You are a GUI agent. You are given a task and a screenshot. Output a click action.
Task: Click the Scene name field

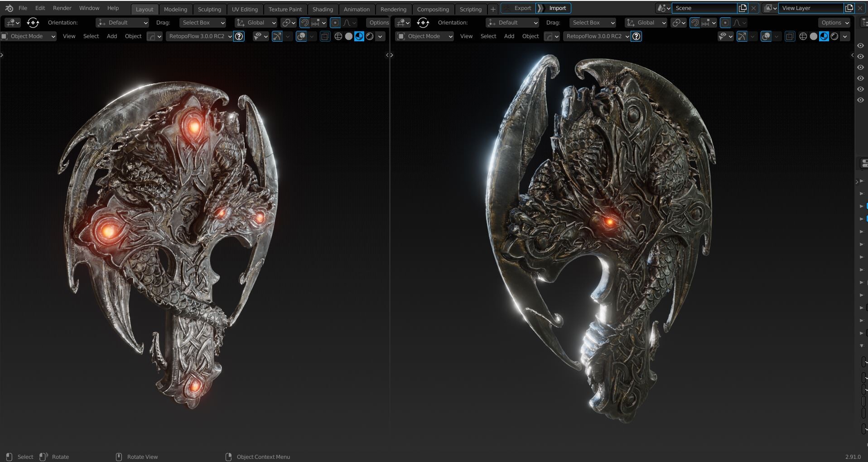tap(704, 8)
